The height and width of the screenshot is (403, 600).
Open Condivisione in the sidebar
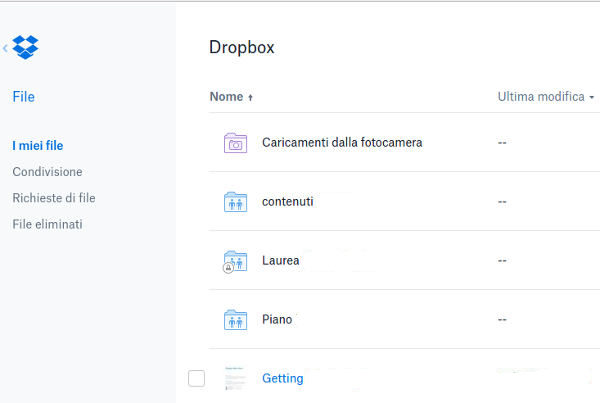coord(47,172)
